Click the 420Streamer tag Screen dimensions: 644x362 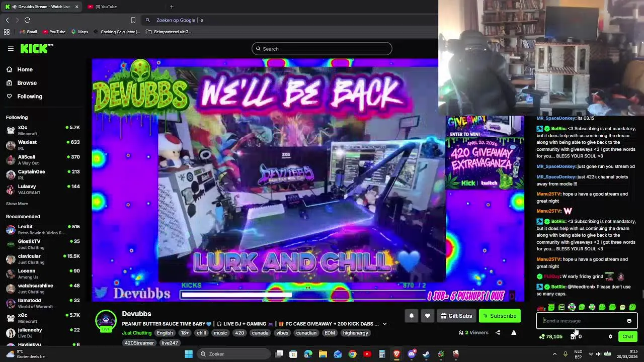[x=139, y=343]
